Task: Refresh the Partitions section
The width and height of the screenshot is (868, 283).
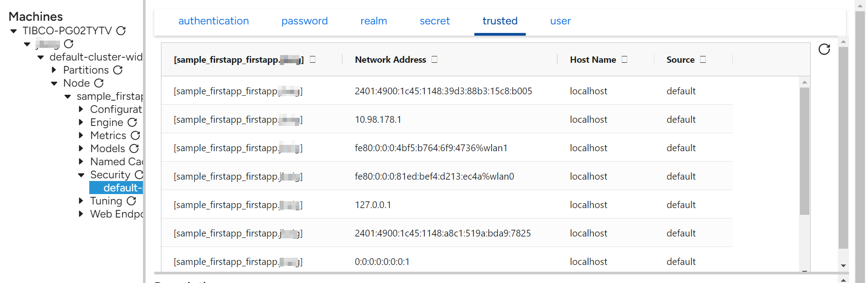Action: click(x=118, y=70)
